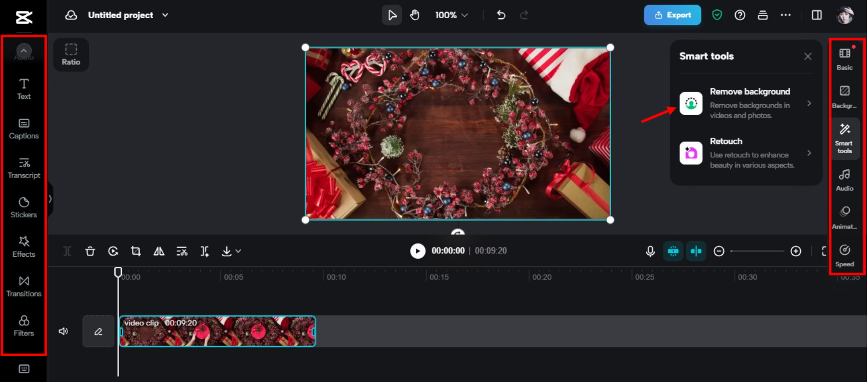Undo the last action
The height and width of the screenshot is (382, 868).
501,15
